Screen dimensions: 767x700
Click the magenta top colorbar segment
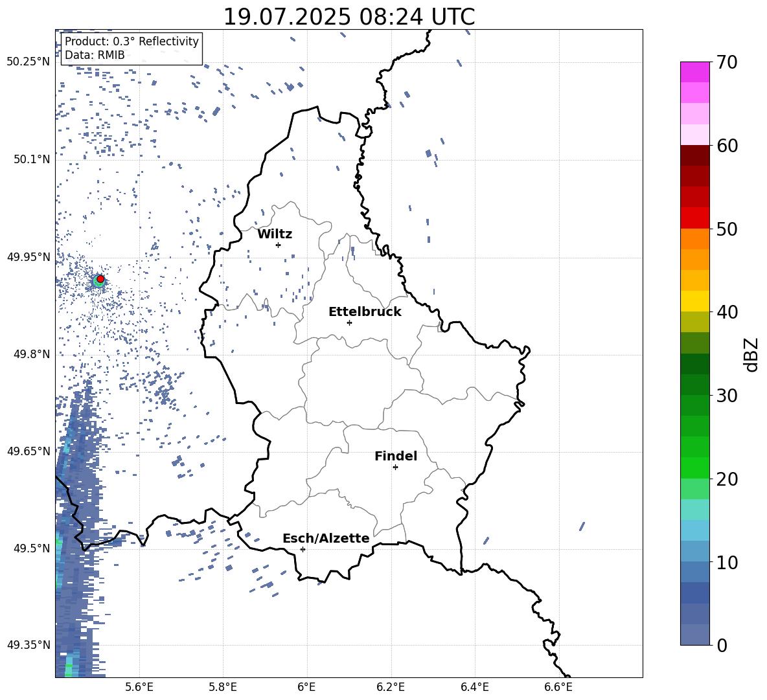click(694, 73)
